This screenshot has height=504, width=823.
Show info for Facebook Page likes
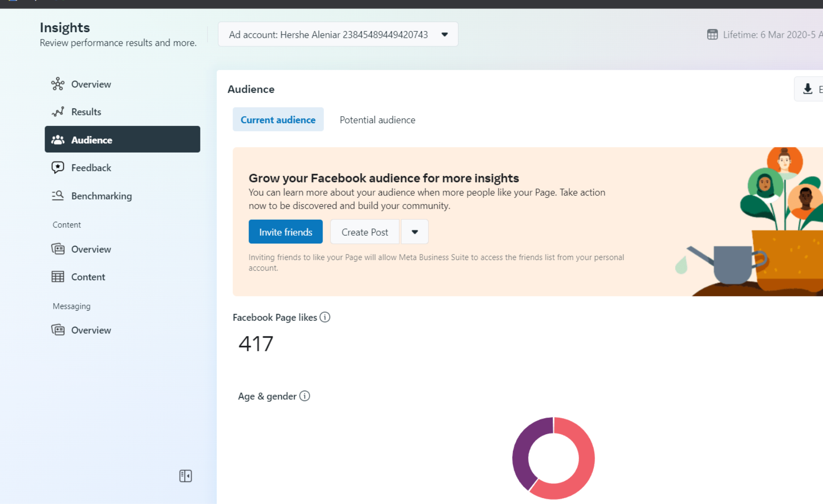325,317
